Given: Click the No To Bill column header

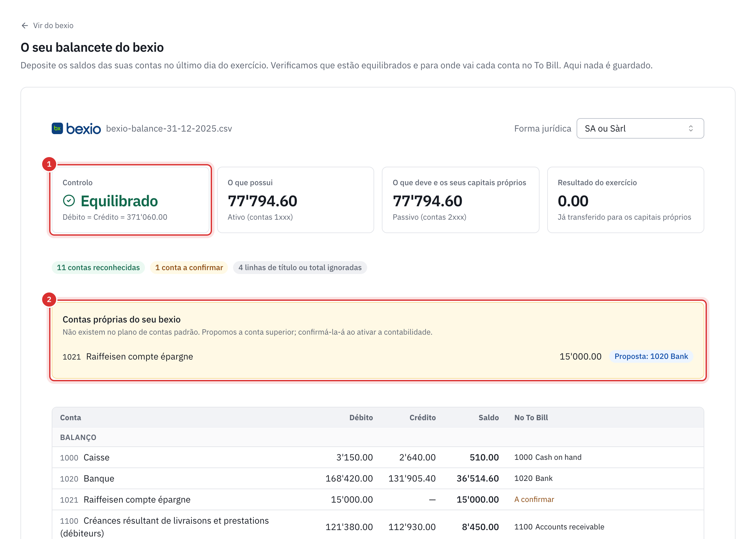Looking at the screenshot, I should (531, 418).
